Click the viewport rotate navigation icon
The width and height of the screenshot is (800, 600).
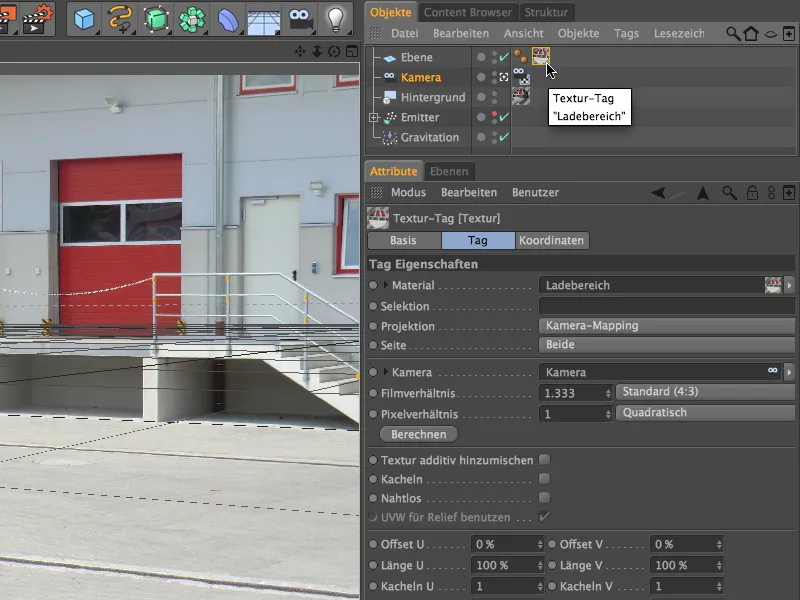pos(334,51)
